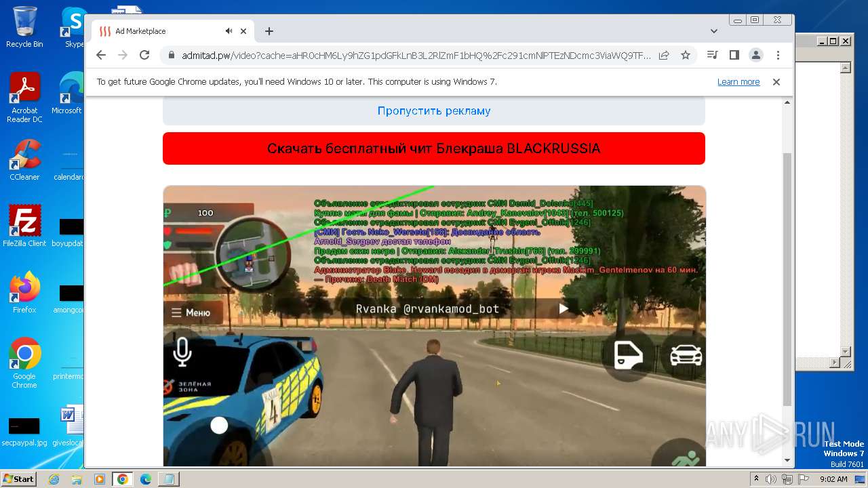Open the Learn more link
The image size is (868, 488).
738,82
